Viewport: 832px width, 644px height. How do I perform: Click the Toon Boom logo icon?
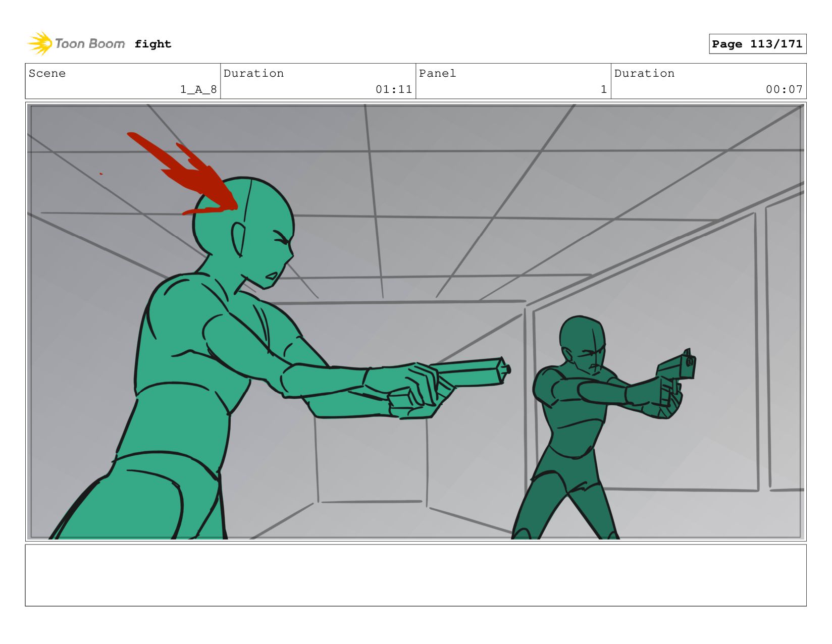pyautogui.click(x=40, y=43)
